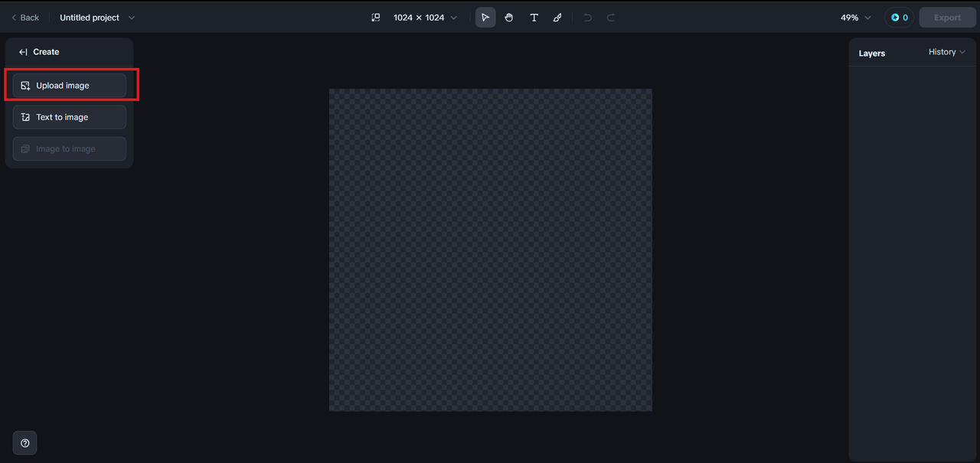Click the 'Create' panel heading text
The height and width of the screenshot is (463, 980).
pyautogui.click(x=46, y=52)
